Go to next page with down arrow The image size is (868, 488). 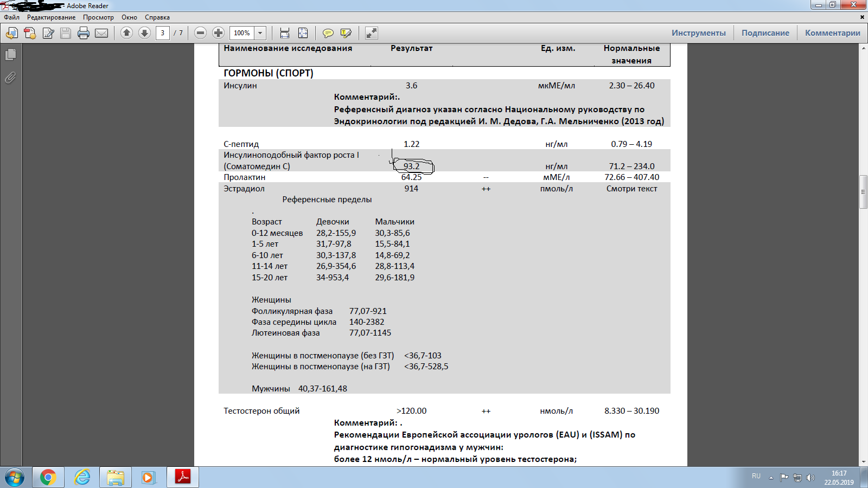tap(144, 33)
